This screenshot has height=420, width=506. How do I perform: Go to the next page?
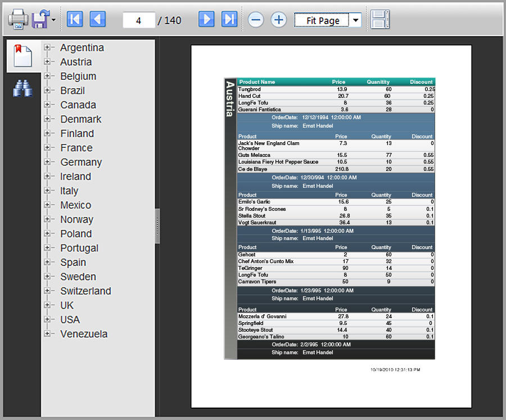(x=206, y=20)
